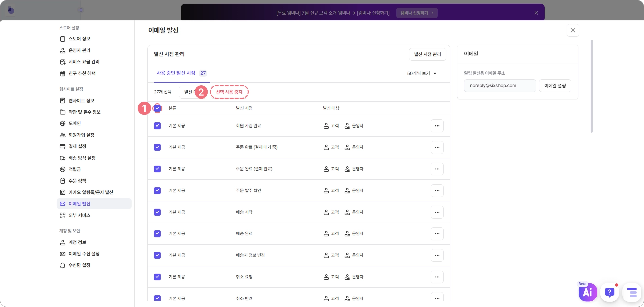Click 선택 사용 중지 button
Viewport: 644px width, 307px height.
[x=229, y=92]
